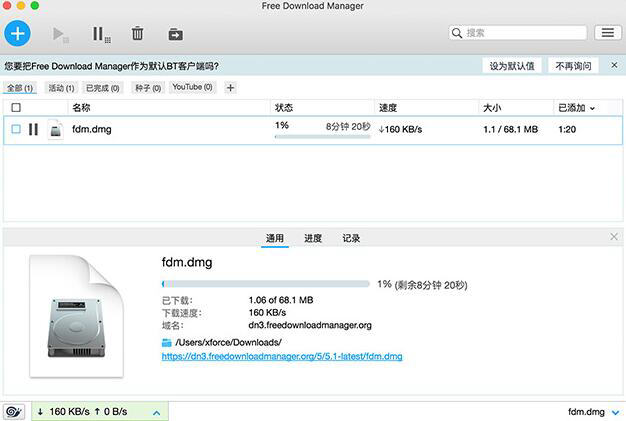Select fdm.dmg name in download list
The image size is (626, 421).
(91, 129)
